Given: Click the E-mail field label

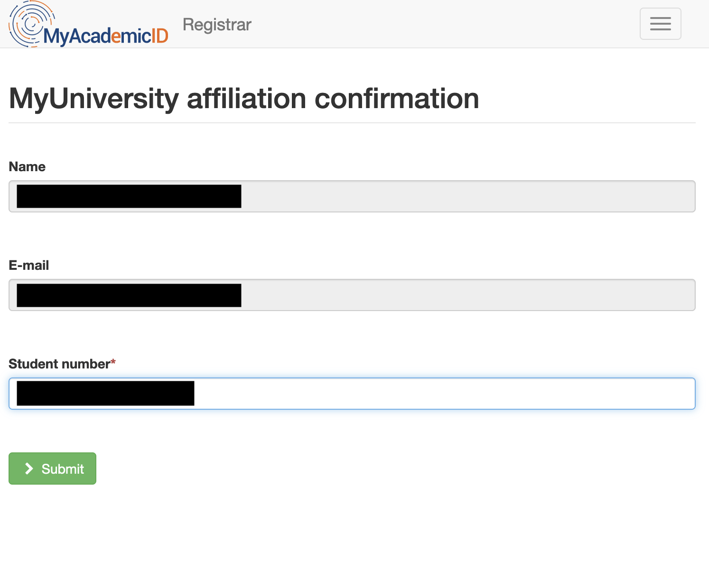Looking at the screenshot, I should point(29,266).
